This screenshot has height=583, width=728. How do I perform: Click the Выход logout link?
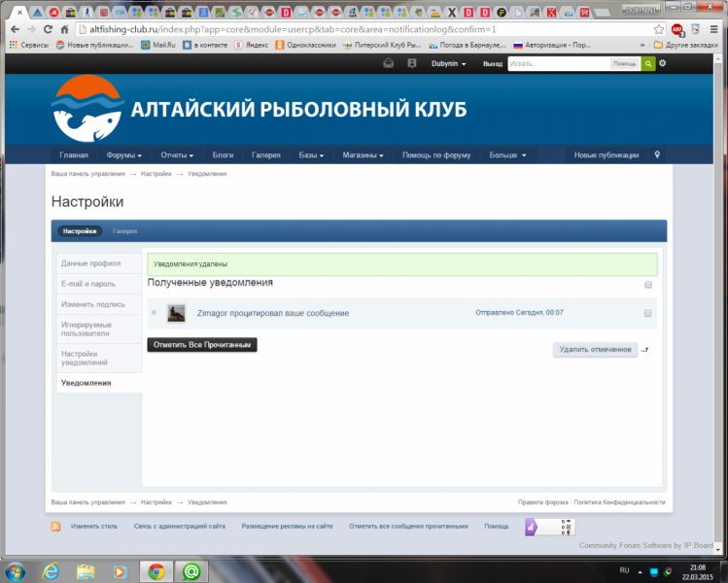[493, 64]
